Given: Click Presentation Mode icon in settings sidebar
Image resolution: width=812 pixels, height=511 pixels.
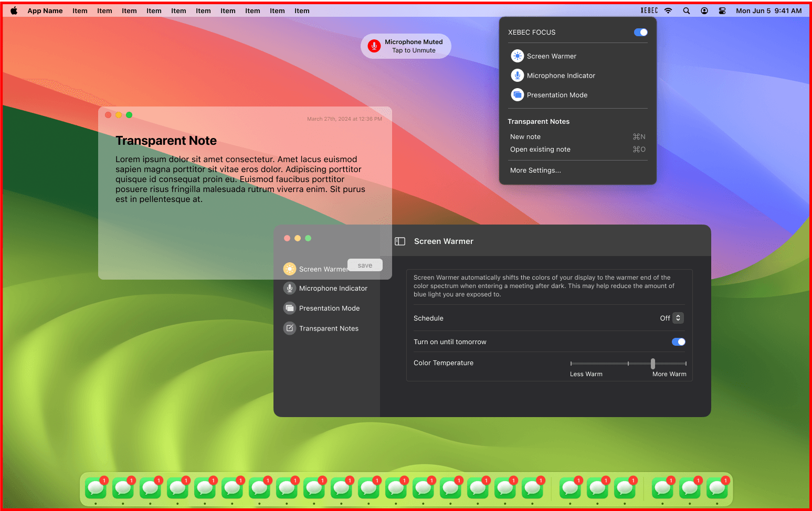Looking at the screenshot, I should click(290, 308).
